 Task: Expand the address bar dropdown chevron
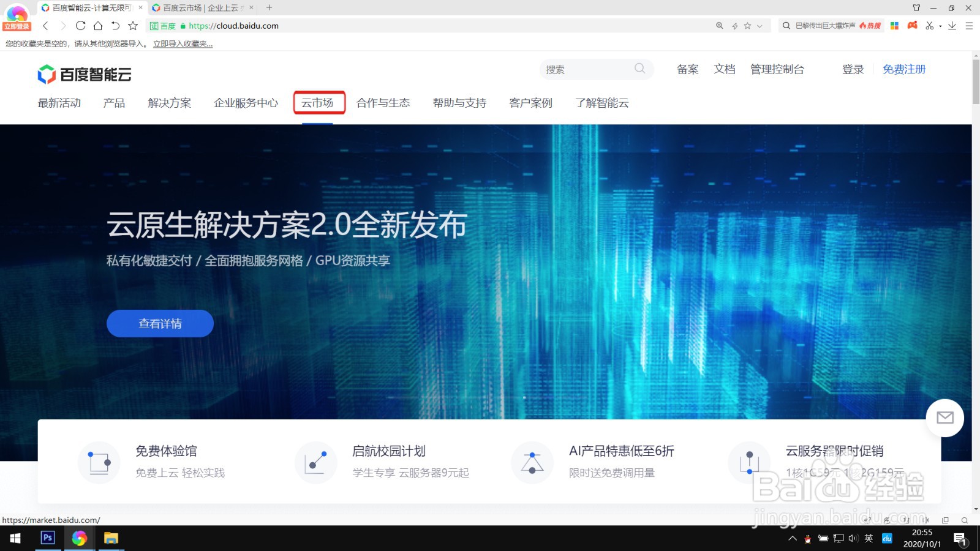click(x=759, y=26)
